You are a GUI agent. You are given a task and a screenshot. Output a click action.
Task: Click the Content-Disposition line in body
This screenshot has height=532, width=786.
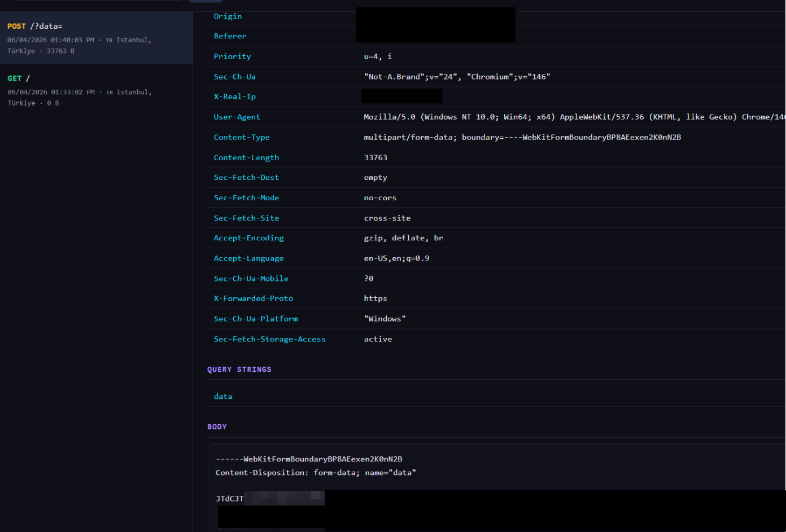316,473
